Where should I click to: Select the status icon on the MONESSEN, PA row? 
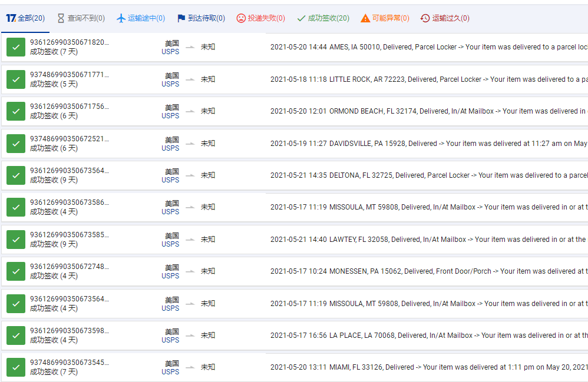(16, 271)
